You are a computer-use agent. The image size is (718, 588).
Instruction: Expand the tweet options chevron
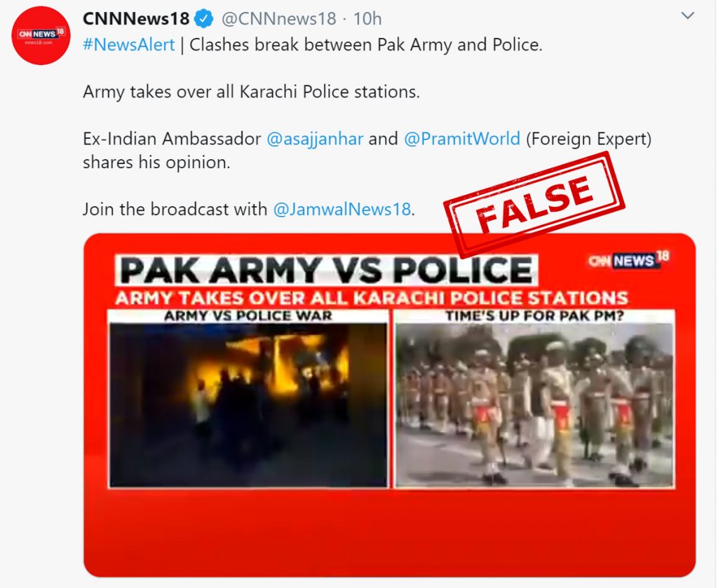coord(687,16)
